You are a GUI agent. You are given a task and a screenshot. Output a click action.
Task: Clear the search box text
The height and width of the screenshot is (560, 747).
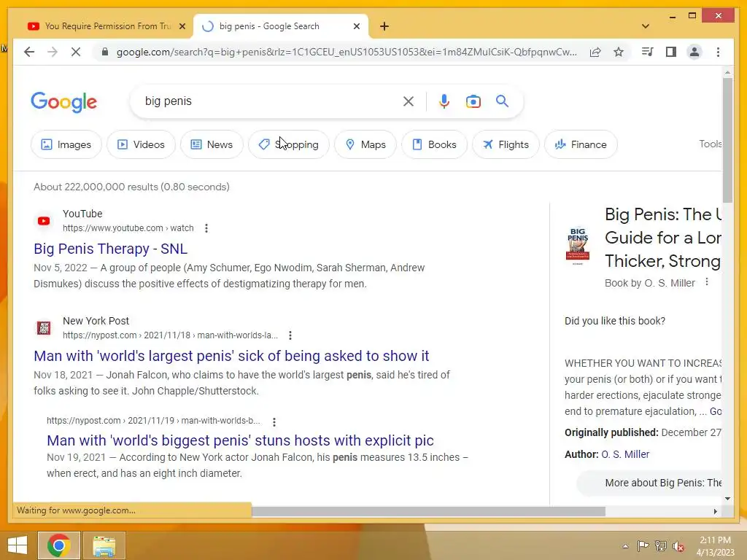[x=409, y=101]
